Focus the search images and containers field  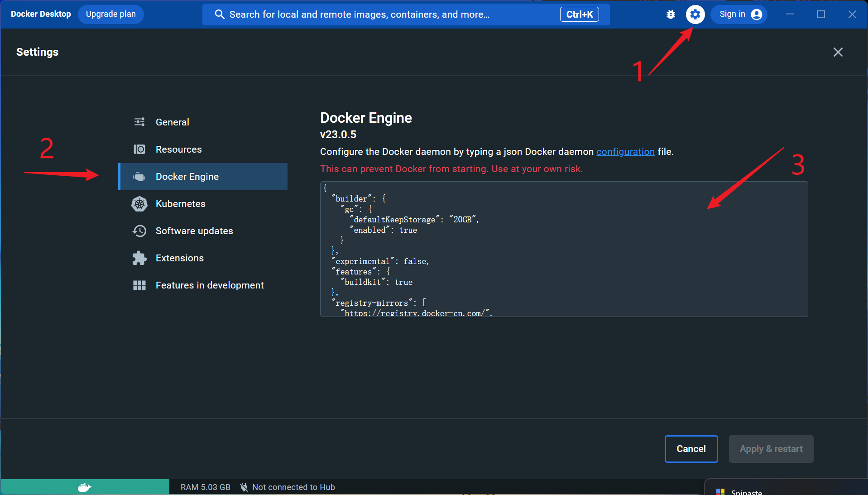point(406,14)
